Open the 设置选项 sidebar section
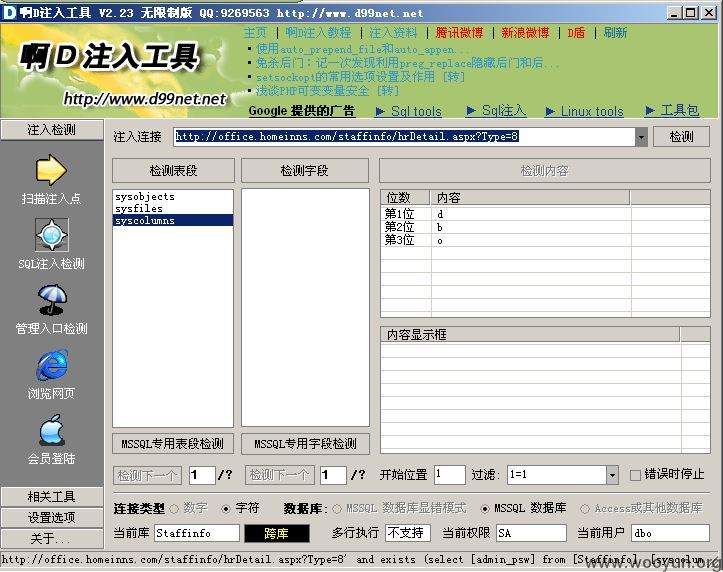The image size is (723, 572). 52,518
